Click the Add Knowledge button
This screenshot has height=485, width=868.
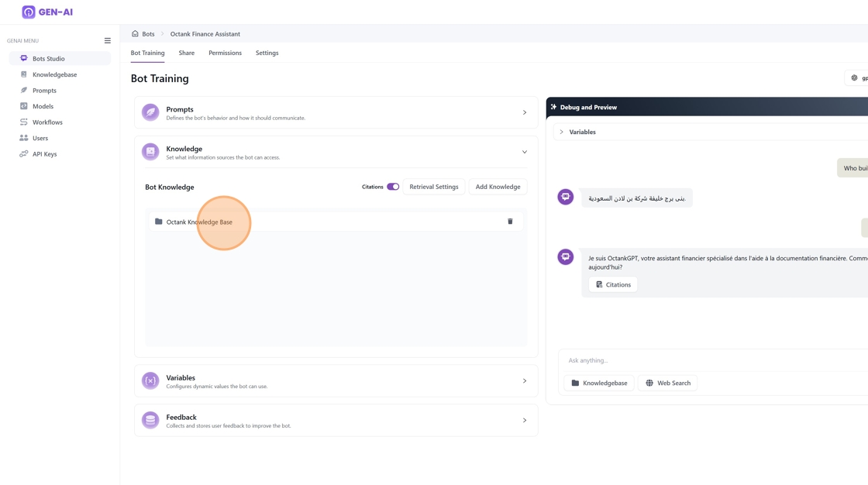point(498,187)
